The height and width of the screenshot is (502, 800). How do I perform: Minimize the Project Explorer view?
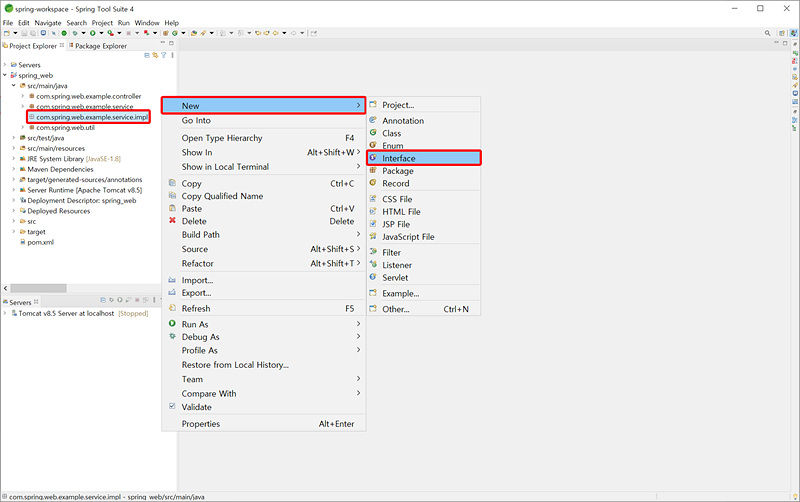click(163, 43)
